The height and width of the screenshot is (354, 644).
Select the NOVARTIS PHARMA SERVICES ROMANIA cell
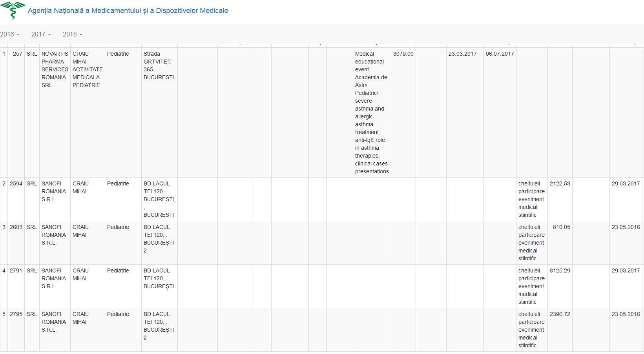point(55,69)
